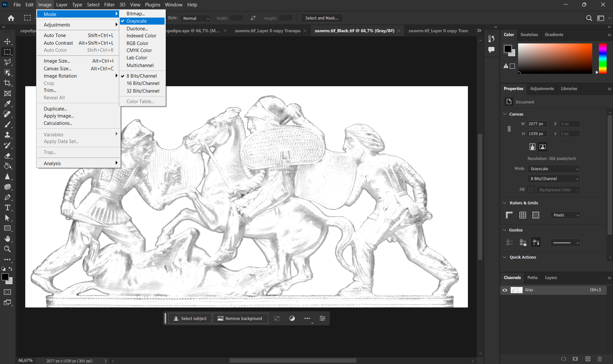Open the Filter menu

point(109,5)
